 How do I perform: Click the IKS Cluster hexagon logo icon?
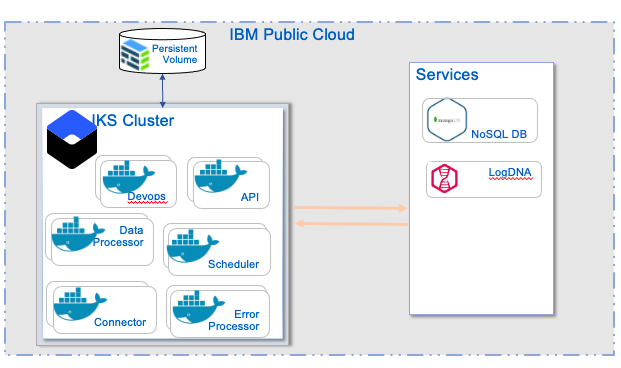pos(72,139)
